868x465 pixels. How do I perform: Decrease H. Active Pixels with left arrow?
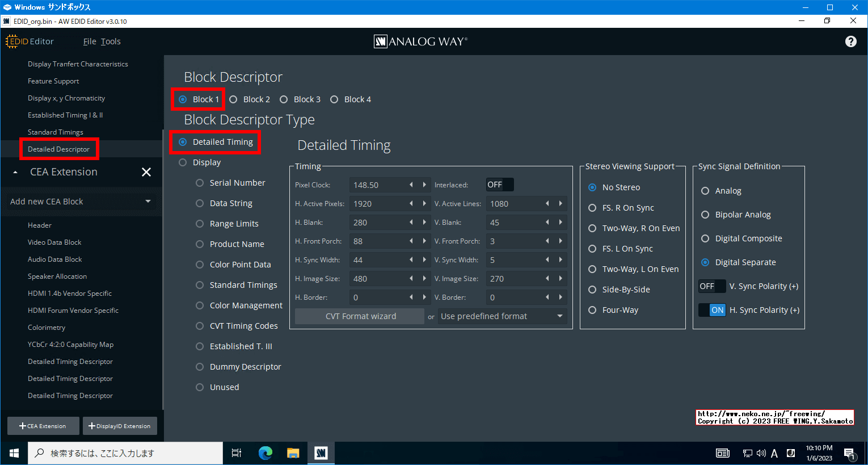411,204
